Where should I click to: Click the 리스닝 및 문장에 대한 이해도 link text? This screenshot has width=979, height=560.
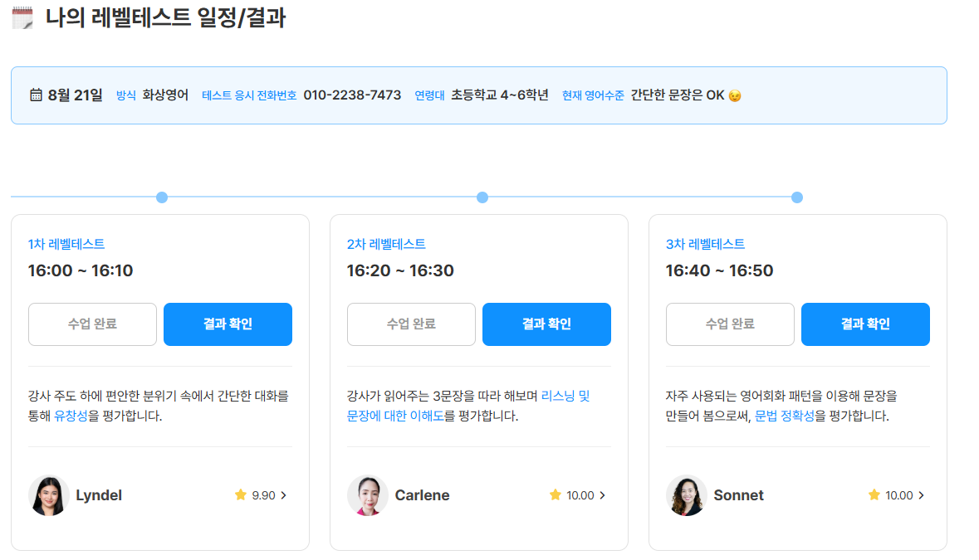(468, 406)
